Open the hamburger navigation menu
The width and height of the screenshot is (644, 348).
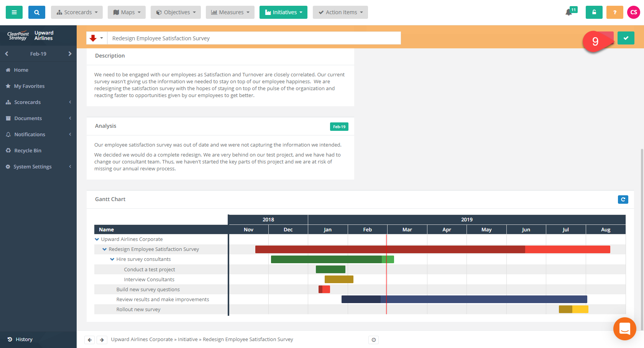coord(14,12)
